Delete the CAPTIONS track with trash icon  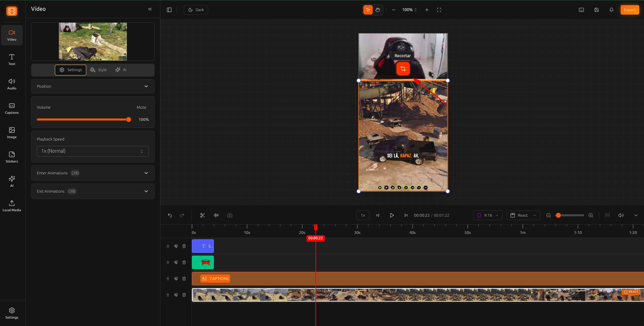click(184, 279)
